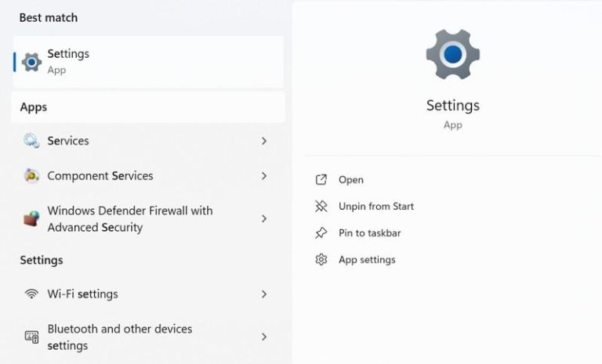Expand the Bluetooth and other devices chevron
The height and width of the screenshot is (364, 602).
264,337
